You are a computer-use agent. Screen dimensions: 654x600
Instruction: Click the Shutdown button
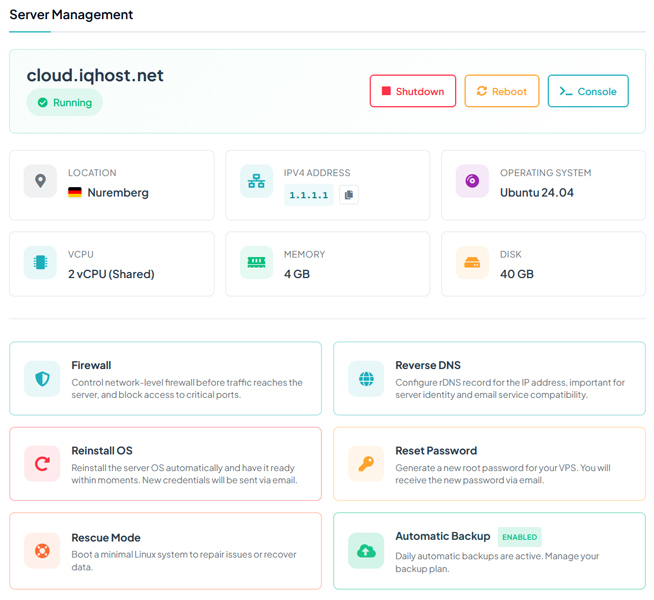point(412,91)
